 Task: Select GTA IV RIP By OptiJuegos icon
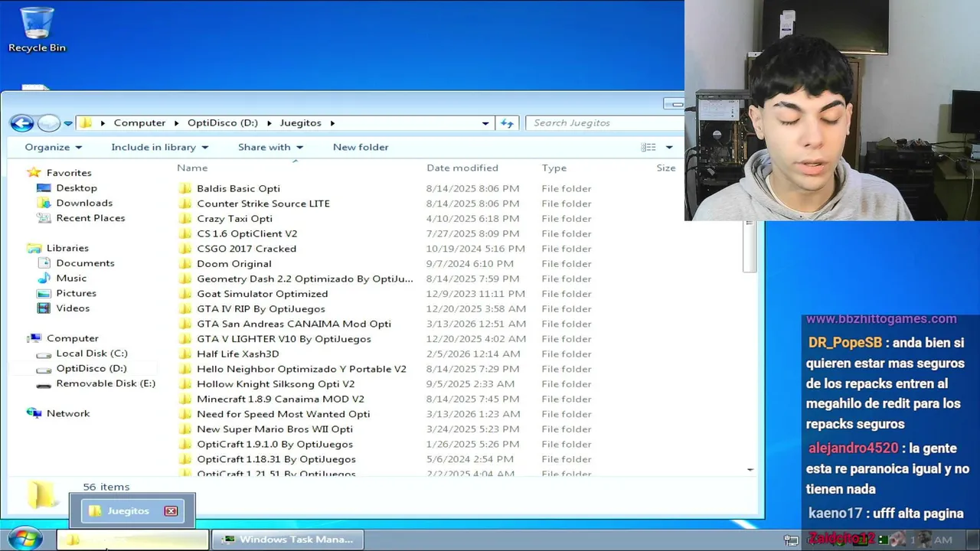pos(185,308)
